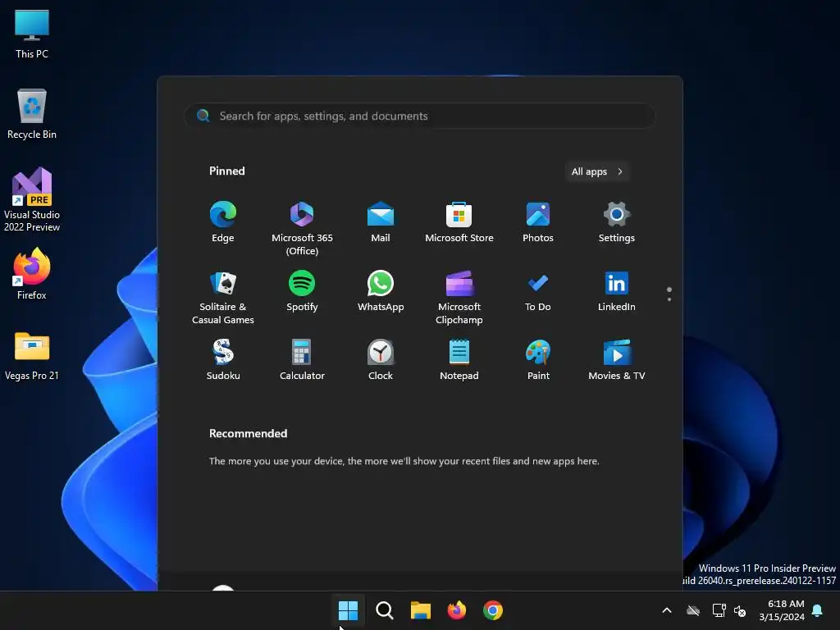Screen dimensions: 840x630
Task: Go to next page of pinned apps
Action: pos(669,299)
